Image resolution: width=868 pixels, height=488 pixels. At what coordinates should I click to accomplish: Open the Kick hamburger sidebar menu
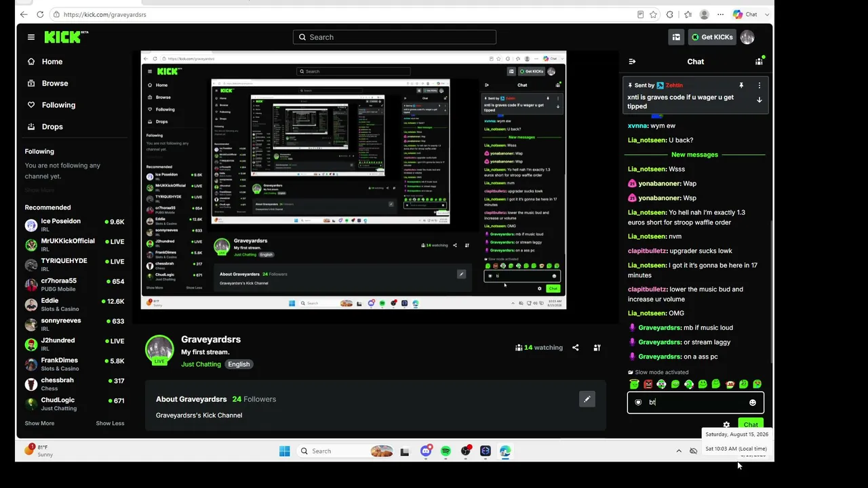(31, 37)
